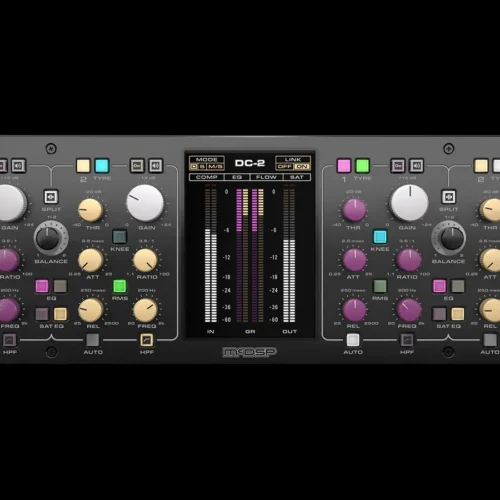Click the purple ATT knob in the right unit
Screen dimensions: 500x500
point(355,260)
